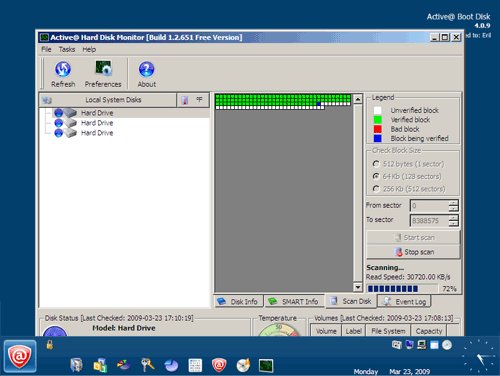
Task: Toggle the °F temperature unit
Action: [x=199, y=99]
